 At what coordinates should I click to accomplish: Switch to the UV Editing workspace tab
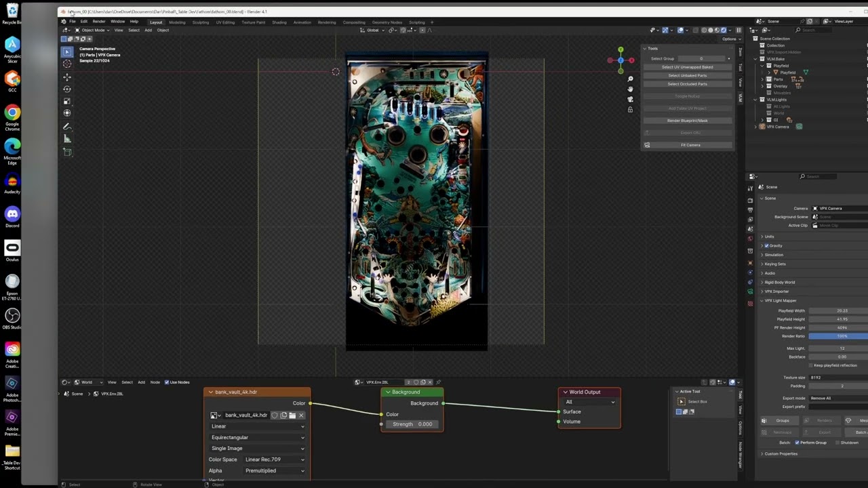(225, 22)
